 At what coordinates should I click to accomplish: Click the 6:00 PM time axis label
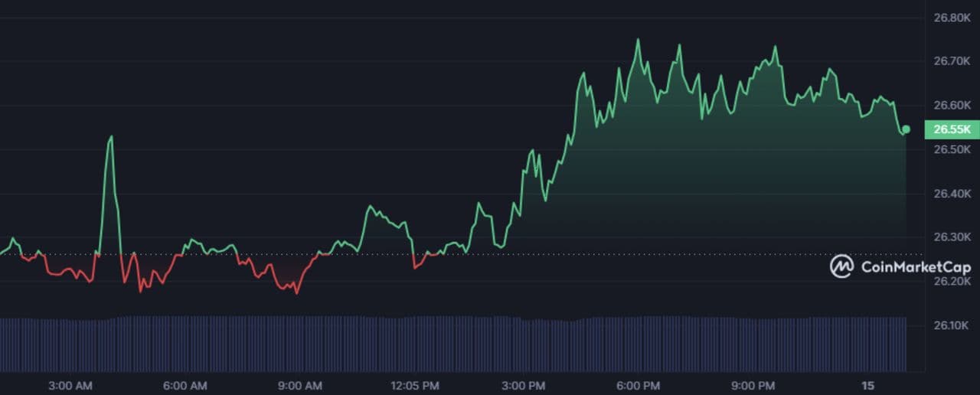(639, 386)
